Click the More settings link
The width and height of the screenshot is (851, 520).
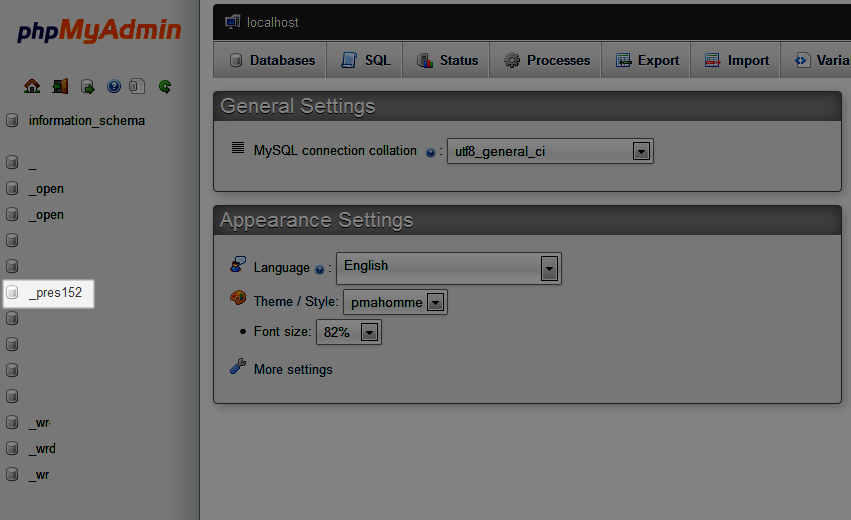point(293,369)
